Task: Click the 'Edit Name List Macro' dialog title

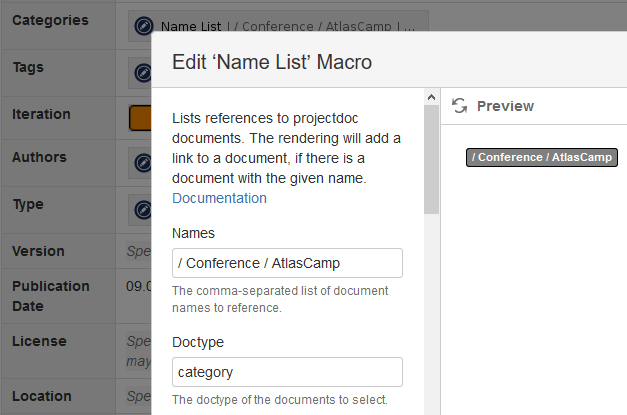Action: coord(272,62)
